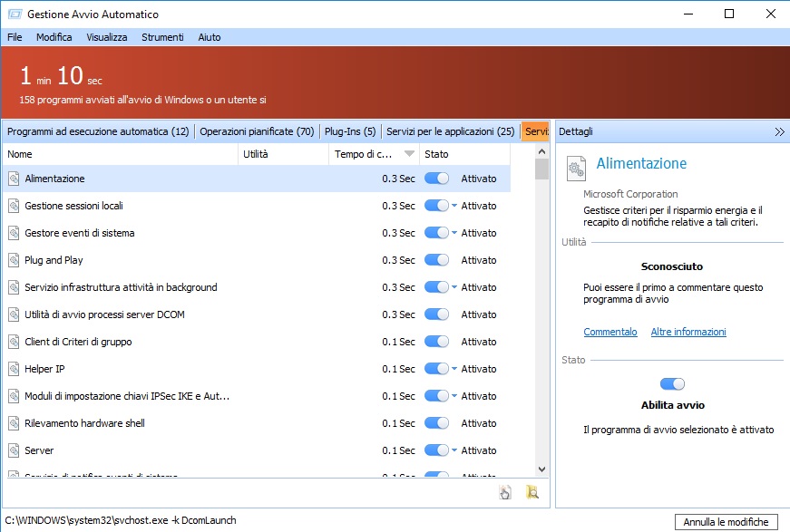Click the hand-on-document icon below the list
The height and width of the screenshot is (532, 790).
tap(505, 492)
